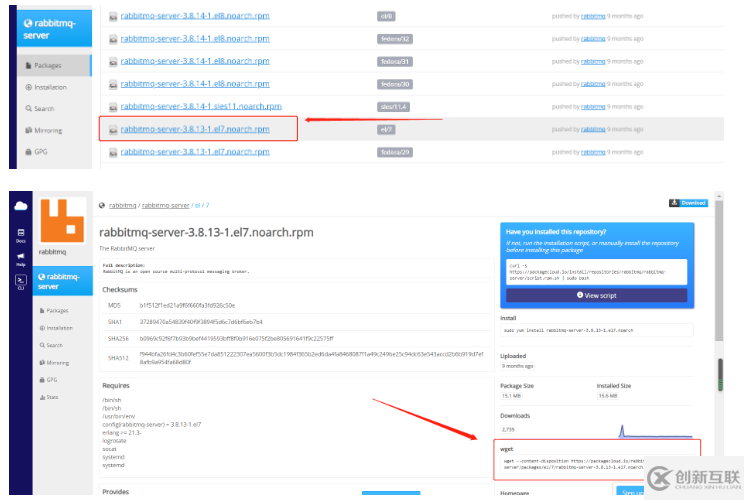Click the scrollbar up arrow on the detail page

point(719,195)
